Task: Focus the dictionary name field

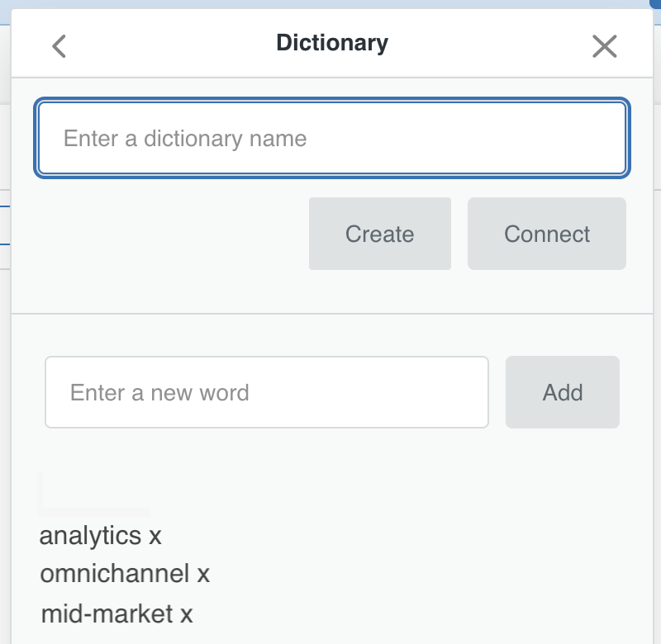Action: [331, 139]
